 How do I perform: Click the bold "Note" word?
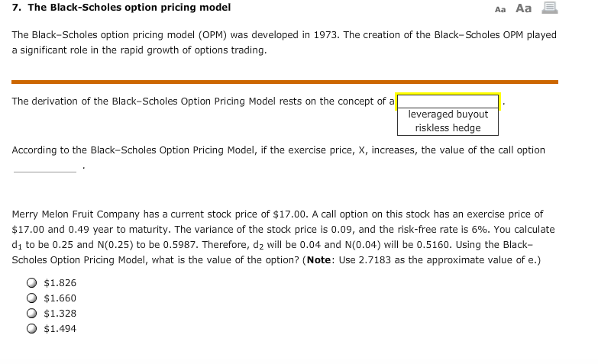(318, 260)
